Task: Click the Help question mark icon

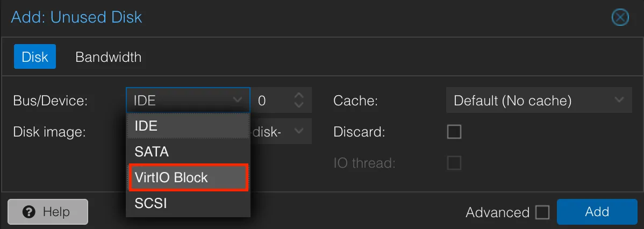Action: click(x=29, y=212)
